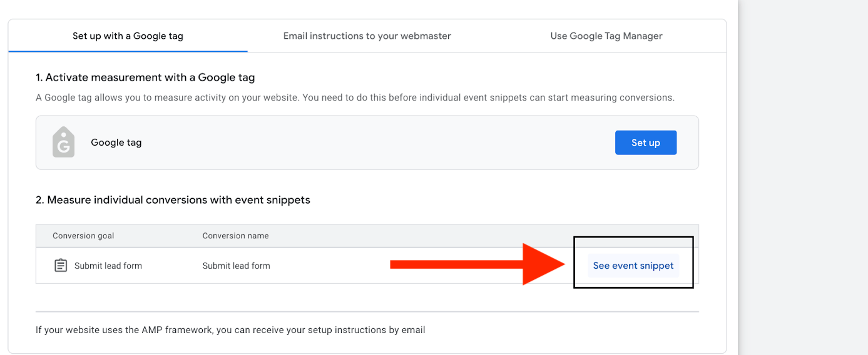Select the "Set up with a Google tag" tab
868x355 pixels.
pyautogui.click(x=128, y=36)
